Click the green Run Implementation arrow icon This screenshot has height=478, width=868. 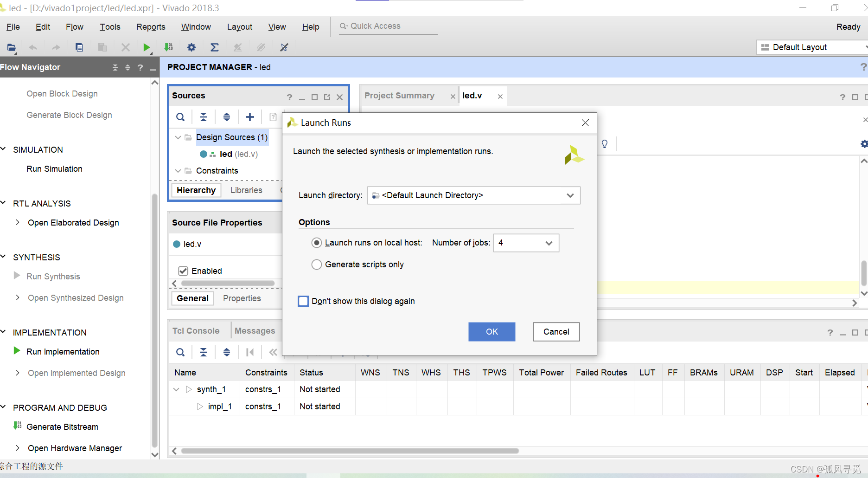click(17, 351)
